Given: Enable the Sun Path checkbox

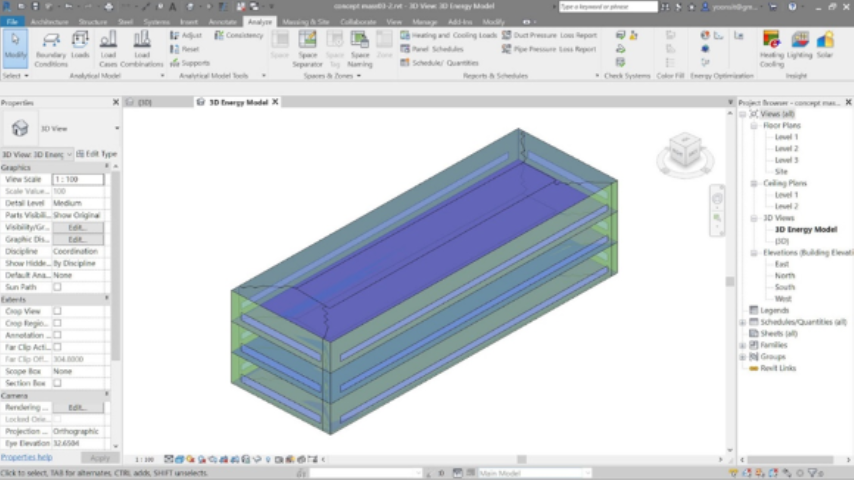Looking at the screenshot, I should click(57, 287).
